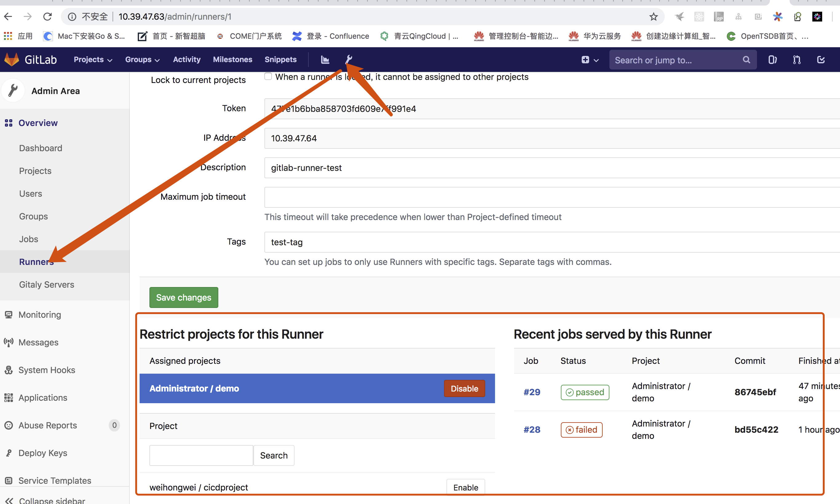Open job #29 link

tap(532, 392)
